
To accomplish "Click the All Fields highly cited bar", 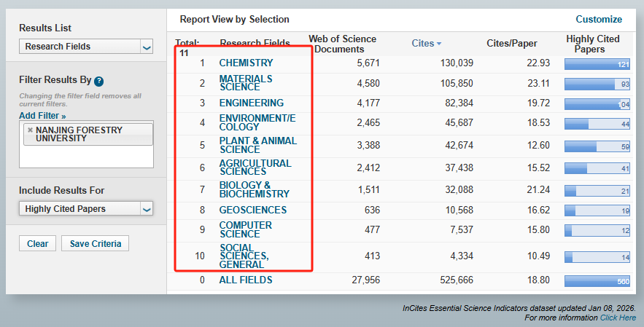I will tap(597, 281).
